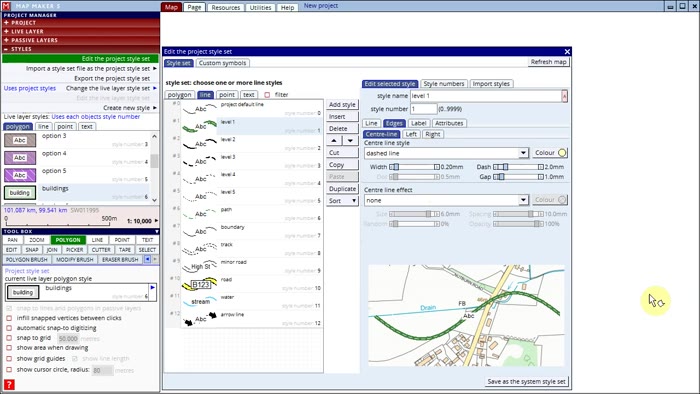Toggle show line length checkbox

75,359
